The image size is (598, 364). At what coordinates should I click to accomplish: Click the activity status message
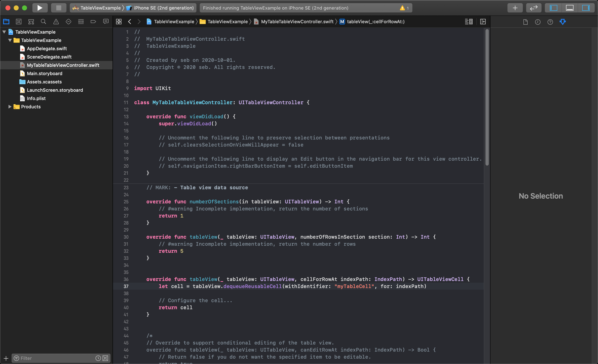pyautogui.click(x=276, y=8)
